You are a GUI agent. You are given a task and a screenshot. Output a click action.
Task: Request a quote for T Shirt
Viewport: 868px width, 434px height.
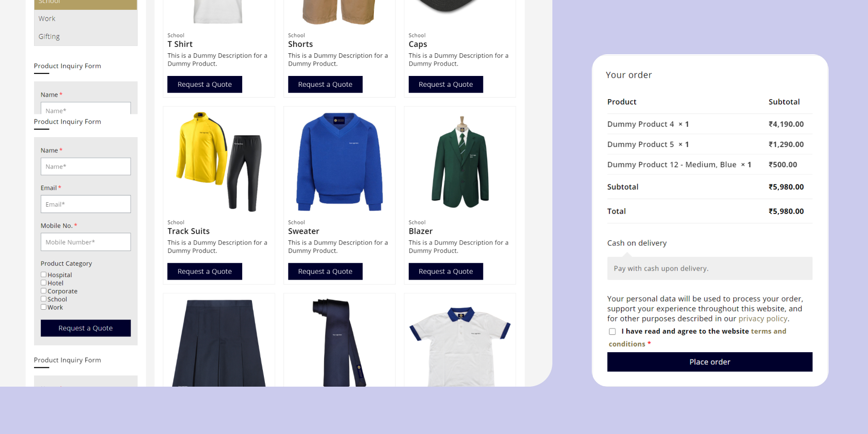[x=205, y=84]
